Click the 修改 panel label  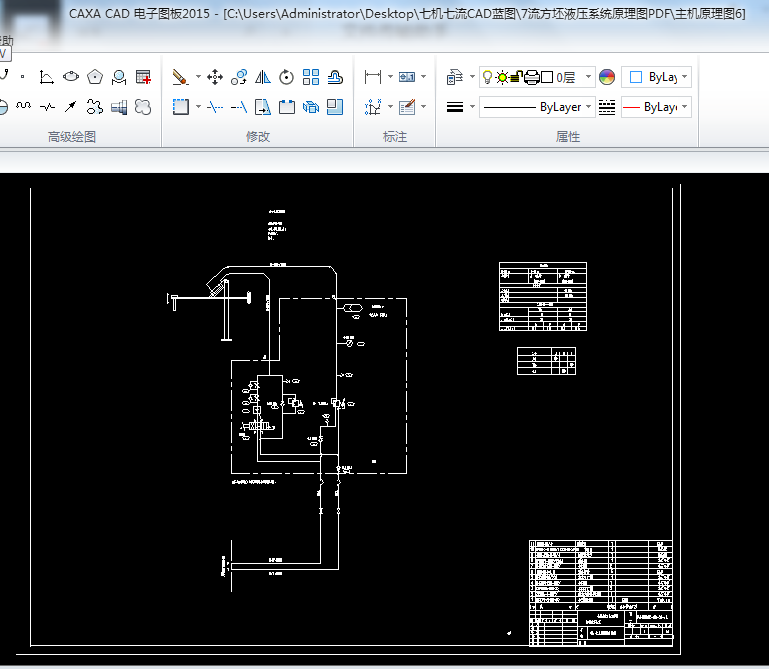coord(257,137)
